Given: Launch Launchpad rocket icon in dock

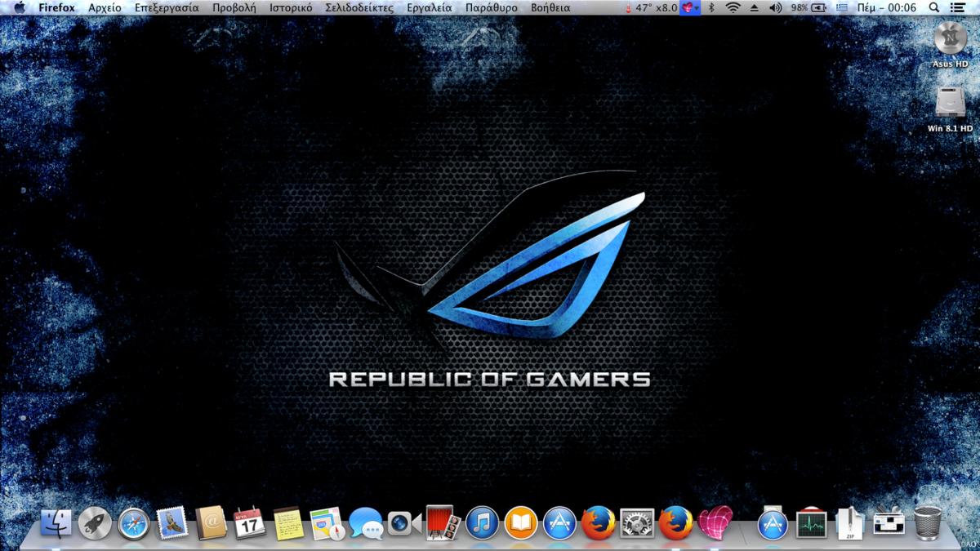Looking at the screenshot, I should (95, 522).
